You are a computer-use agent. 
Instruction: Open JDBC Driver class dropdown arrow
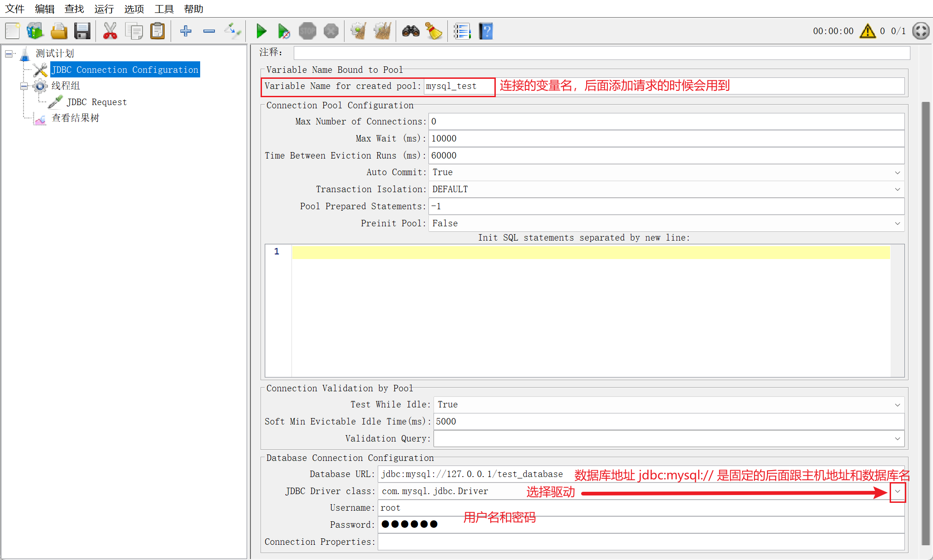[897, 491]
